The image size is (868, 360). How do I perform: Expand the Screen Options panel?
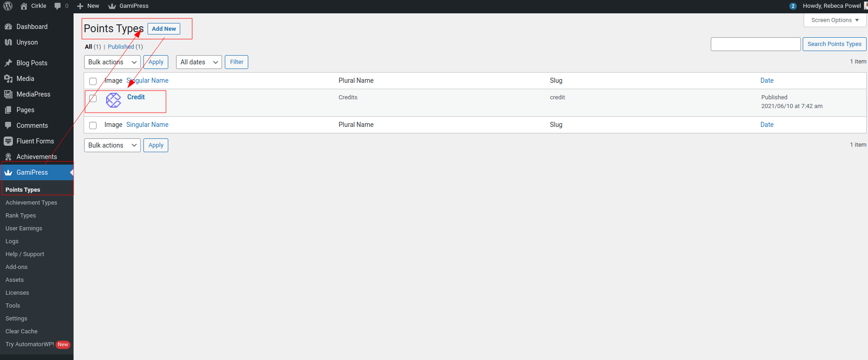[x=835, y=20]
